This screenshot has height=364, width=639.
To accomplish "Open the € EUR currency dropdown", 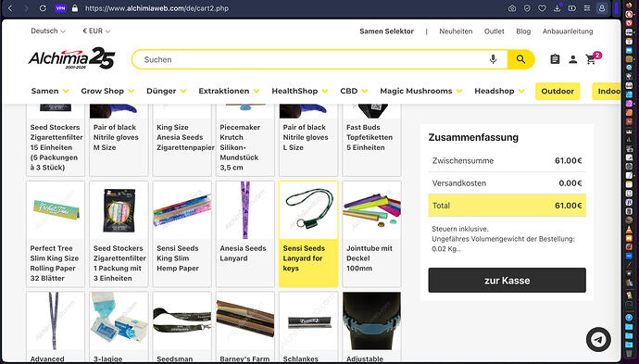I will pyautogui.click(x=96, y=31).
